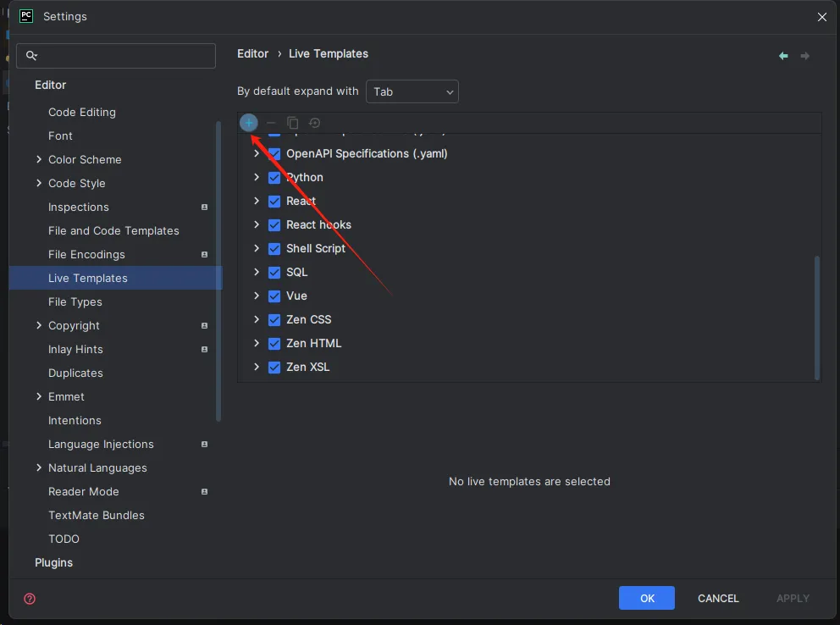Confirm settings with the OK button

(x=647, y=598)
